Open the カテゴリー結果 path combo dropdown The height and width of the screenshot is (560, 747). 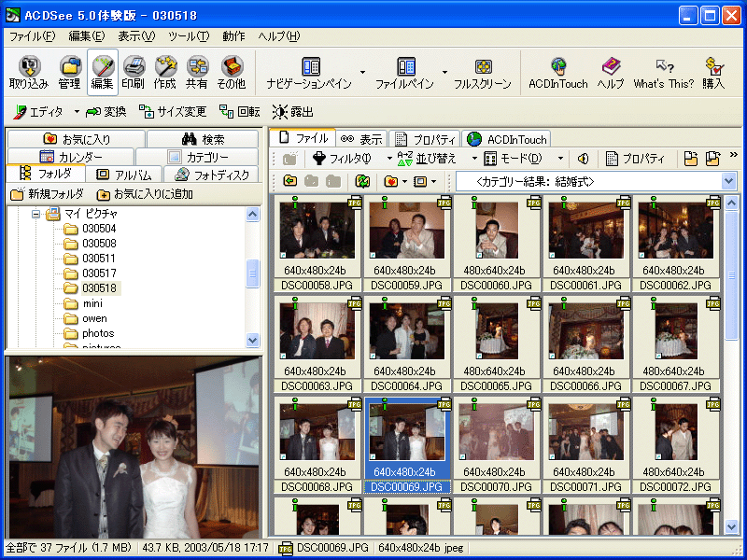(x=728, y=181)
